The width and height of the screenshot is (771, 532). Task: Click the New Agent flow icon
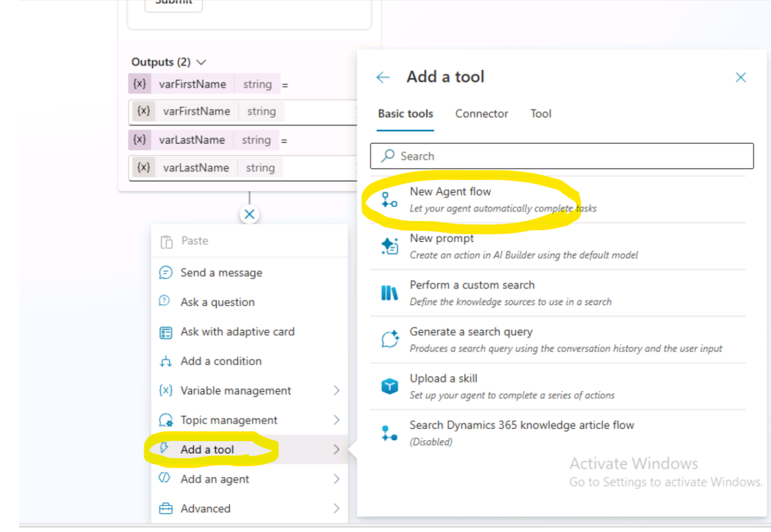(390, 199)
